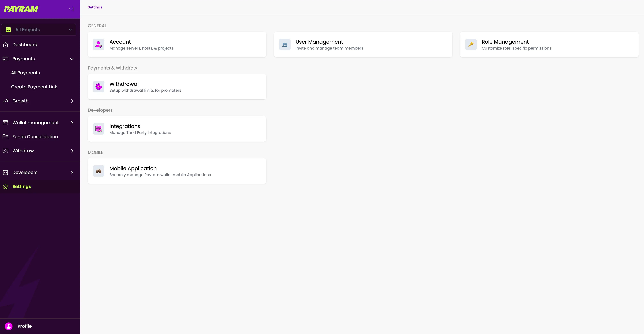Open the All Projects dropdown
The width and height of the screenshot is (644, 334).
(x=39, y=30)
